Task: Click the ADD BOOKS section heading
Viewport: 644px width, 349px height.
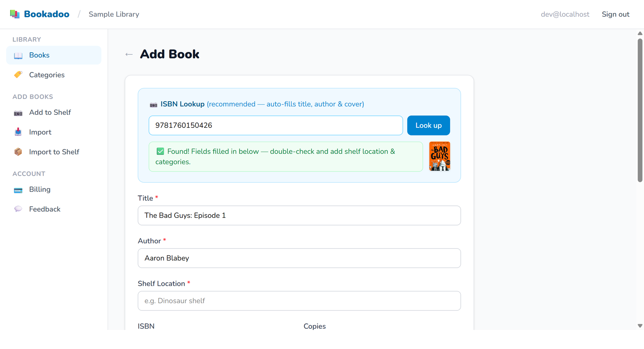Action: click(x=33, y=97)
